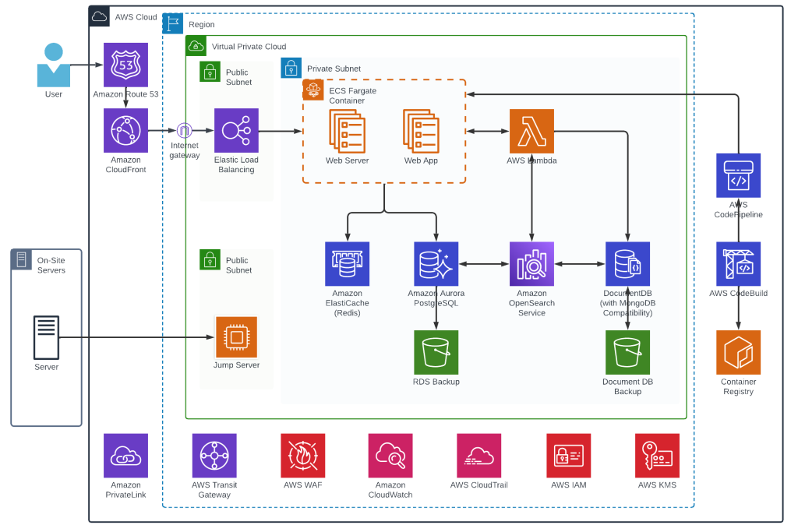The image size is (798, 532).
Task: Click the DocumentDB icon
Action: pos(627,263)
